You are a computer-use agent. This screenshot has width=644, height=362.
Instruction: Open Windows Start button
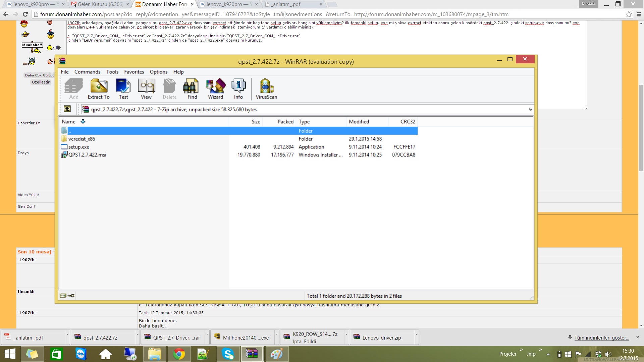point(10,354)
